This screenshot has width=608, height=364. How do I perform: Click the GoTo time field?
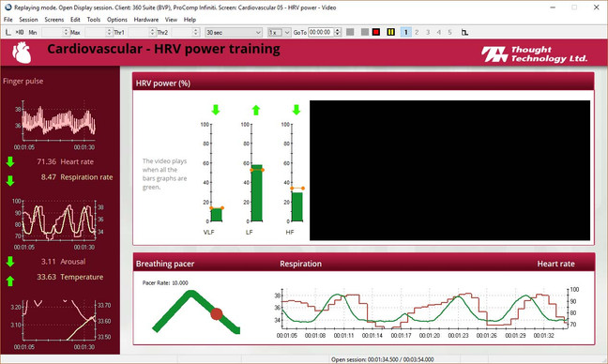click(x=321, y=32)
